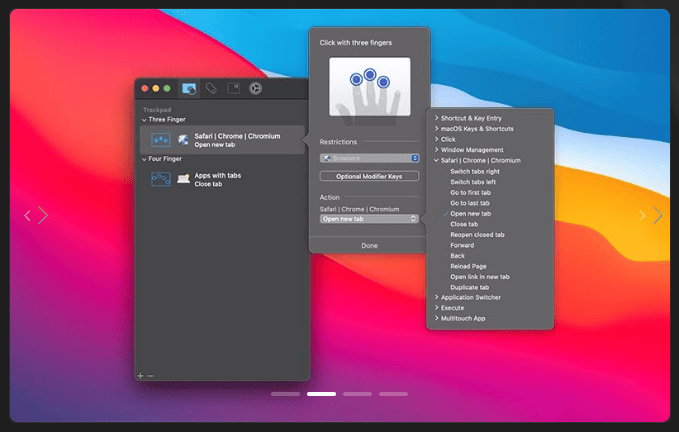Choose Reload Page action
This screenshot has width=679, height=432.
pos(468,266)
